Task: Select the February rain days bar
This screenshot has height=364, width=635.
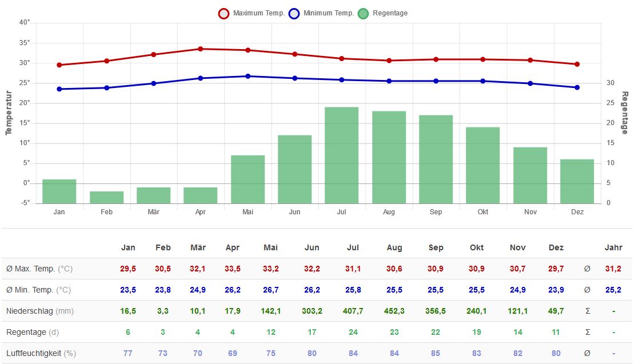Action: tap(106, 197)
